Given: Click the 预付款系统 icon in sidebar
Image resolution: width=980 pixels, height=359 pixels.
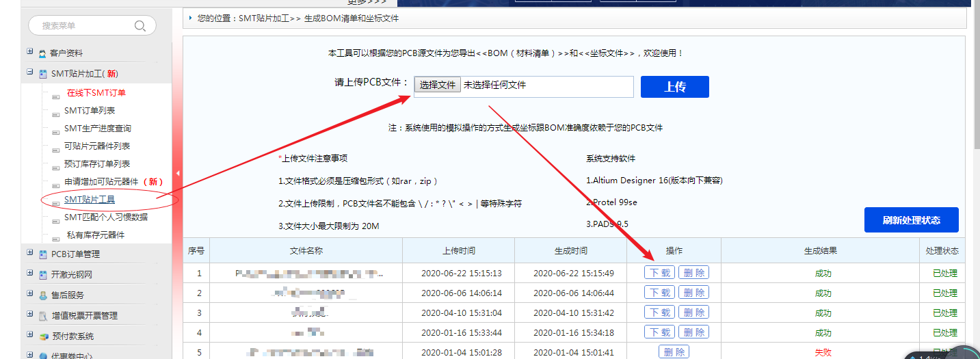Looking at the screenshot, I should [43, 336].
